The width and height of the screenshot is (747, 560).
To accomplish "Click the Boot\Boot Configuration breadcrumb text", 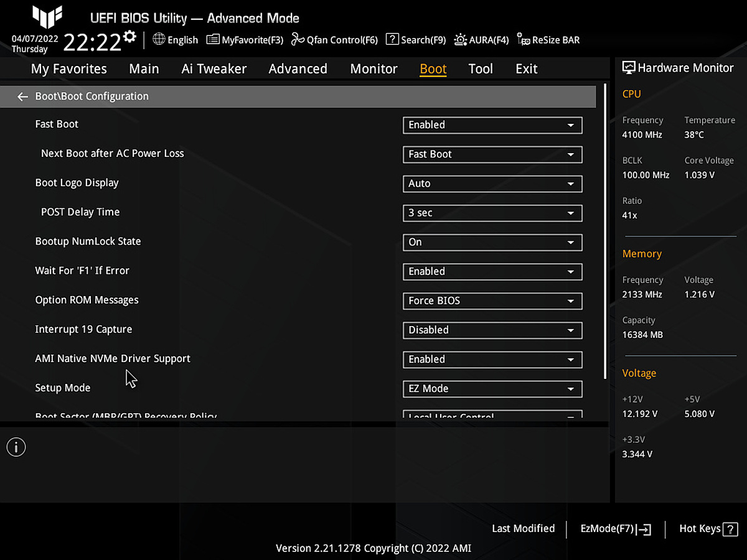I will [x=92, y=96].
